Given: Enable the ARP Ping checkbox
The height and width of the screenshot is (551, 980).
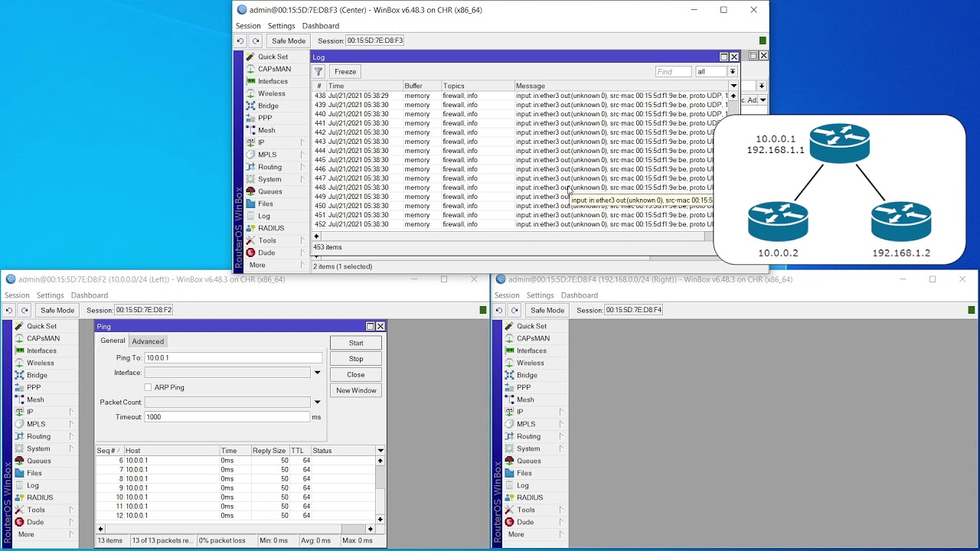Looking at the screenshot, I should (148, 387).
